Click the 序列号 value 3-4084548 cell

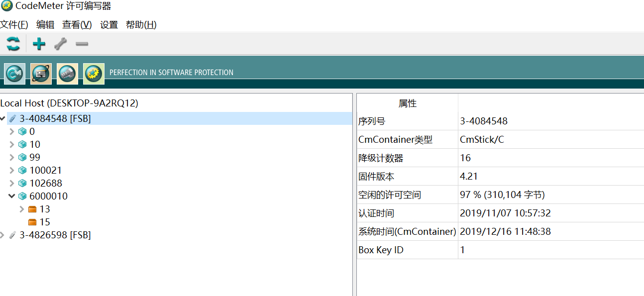click(x=551, y=121)
